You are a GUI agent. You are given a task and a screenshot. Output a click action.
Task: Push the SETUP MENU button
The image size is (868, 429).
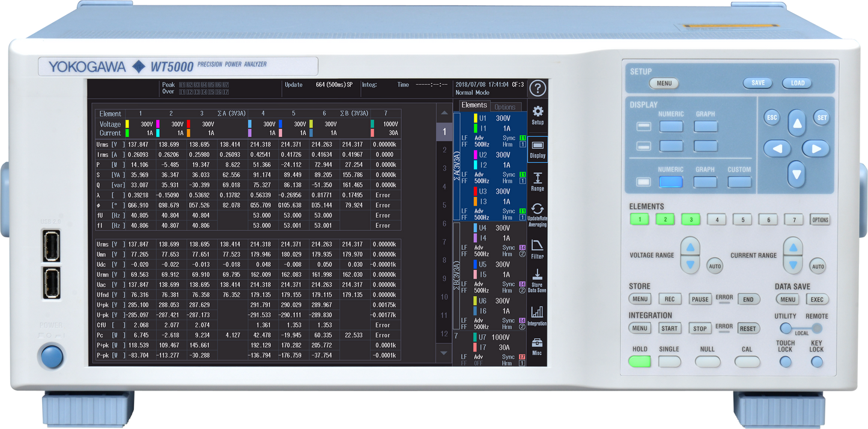664,84
